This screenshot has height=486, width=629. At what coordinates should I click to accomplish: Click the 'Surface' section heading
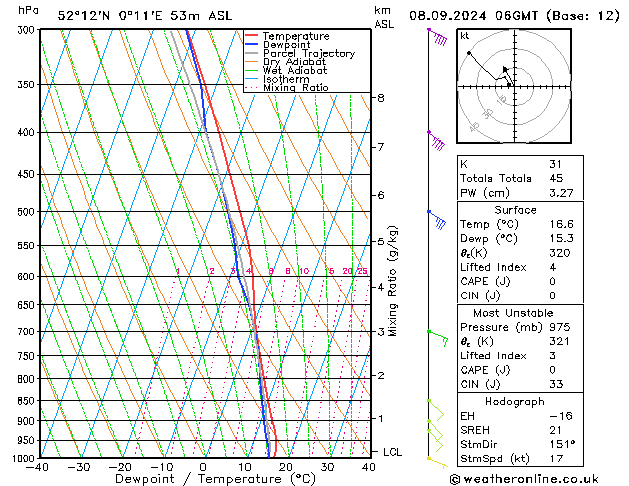coord(515,210)
